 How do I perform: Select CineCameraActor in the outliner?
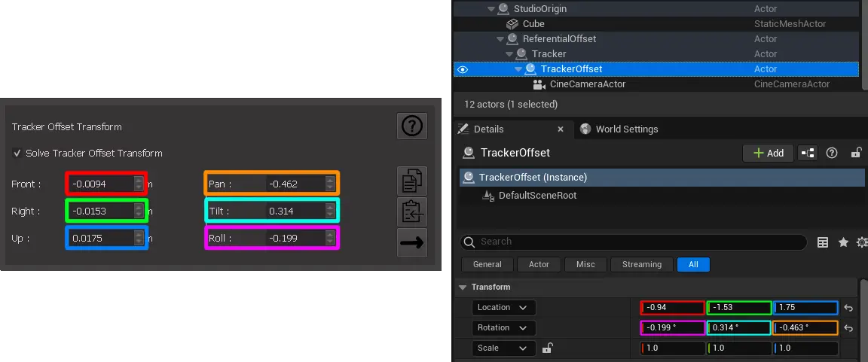(x=588, y=84)
